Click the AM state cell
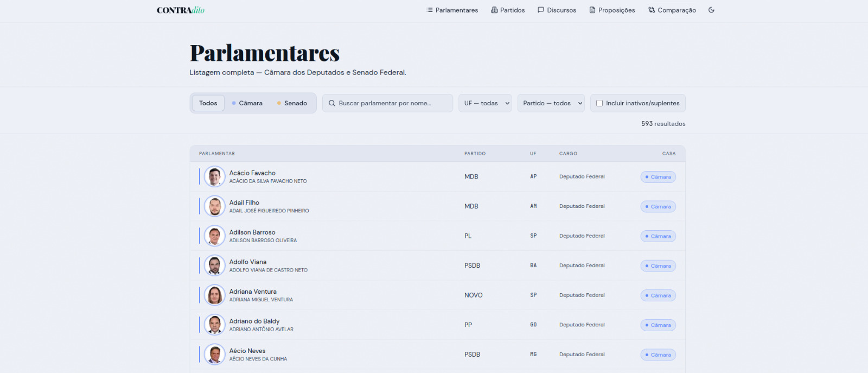This screenshot has height=373, width=868. tap(533, 206)
